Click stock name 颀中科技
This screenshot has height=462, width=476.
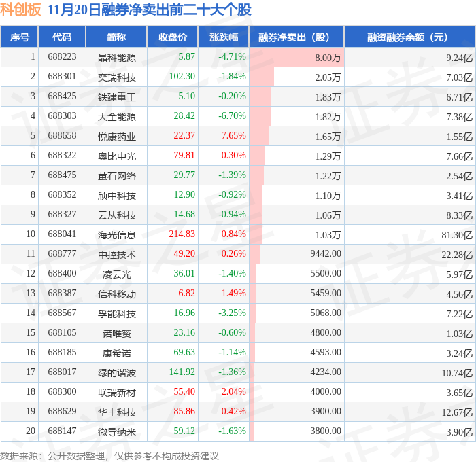pyautogui.click(x=116, y=196)
